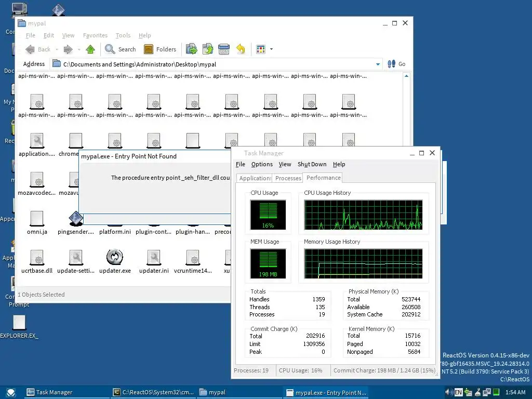Click platform.ini file name
The width and height of the screenshot is (532, 399).
click(115, 232)
